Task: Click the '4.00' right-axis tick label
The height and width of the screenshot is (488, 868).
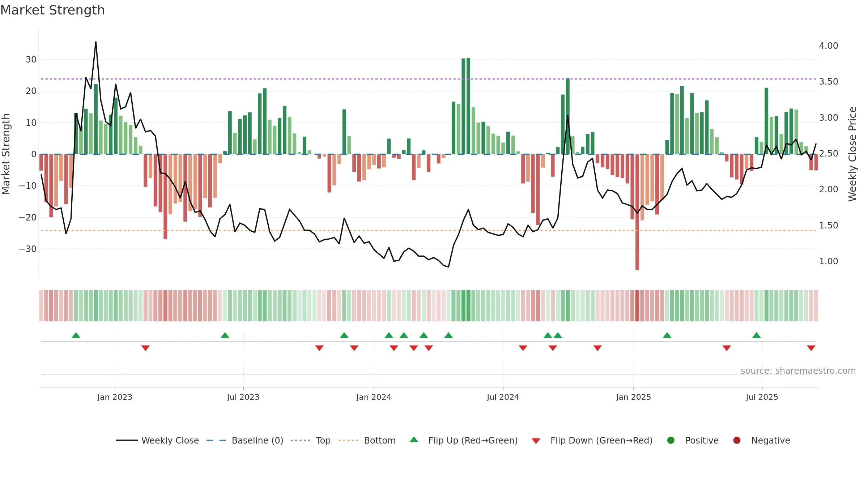Action: [x=829, y=46]
